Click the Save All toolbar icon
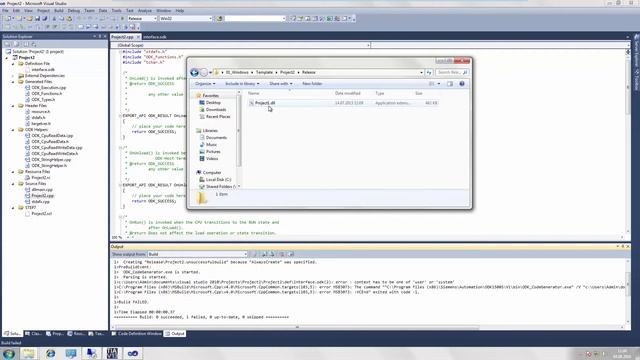 [x=44, y=19]
